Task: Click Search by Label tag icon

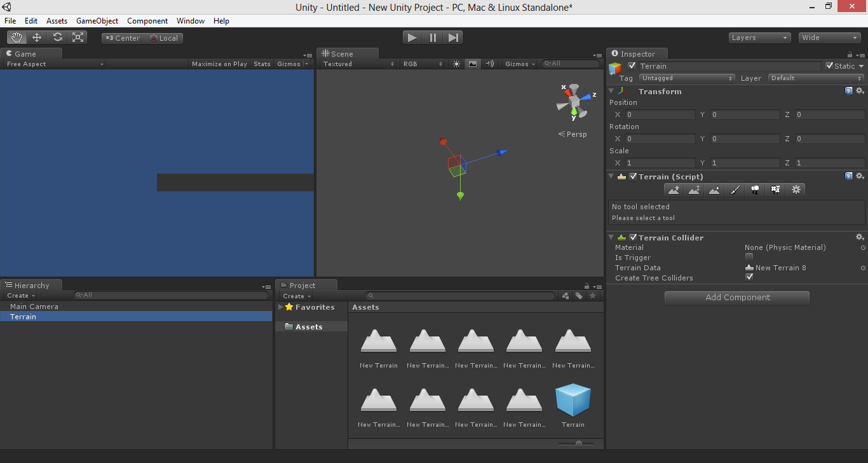Action: (x=579, y=296)
